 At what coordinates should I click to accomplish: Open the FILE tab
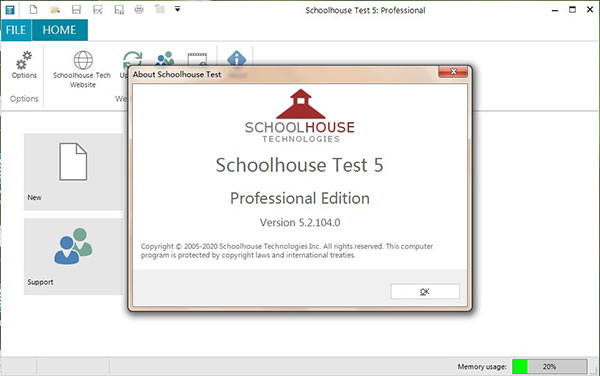tap(16, 30)
